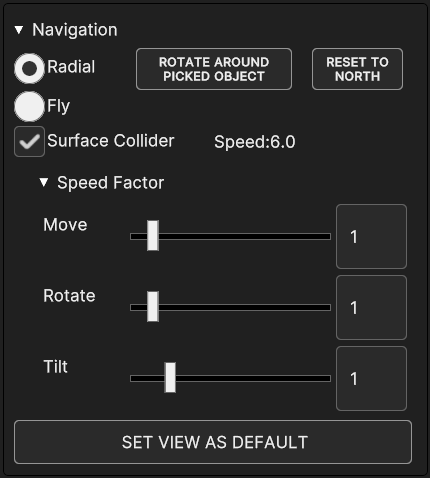Click the Reset to North button
The image size is (430, 478).
tap(357, 69)
